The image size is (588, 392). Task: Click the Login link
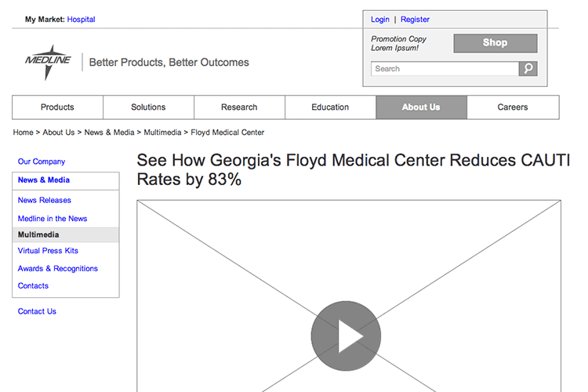380,20
